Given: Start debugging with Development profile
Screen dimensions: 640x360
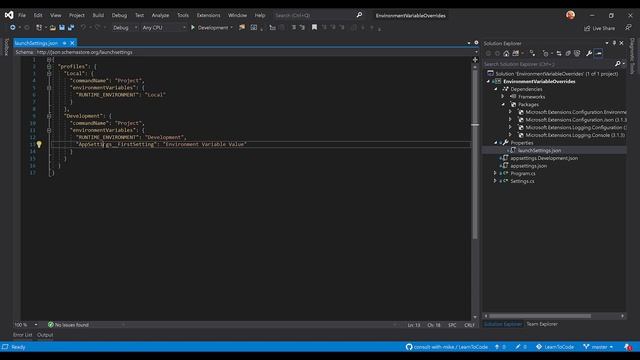Looking at the screenshot, I should pos(209,28).
